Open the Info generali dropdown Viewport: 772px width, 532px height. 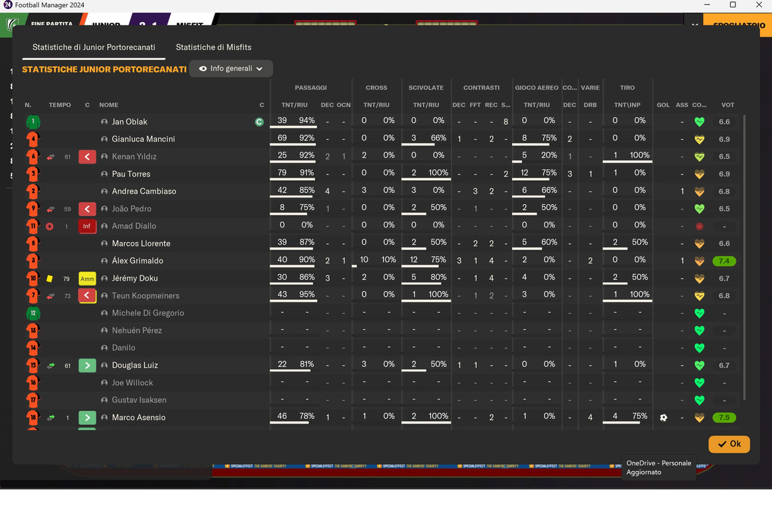(x=231, y=68)
